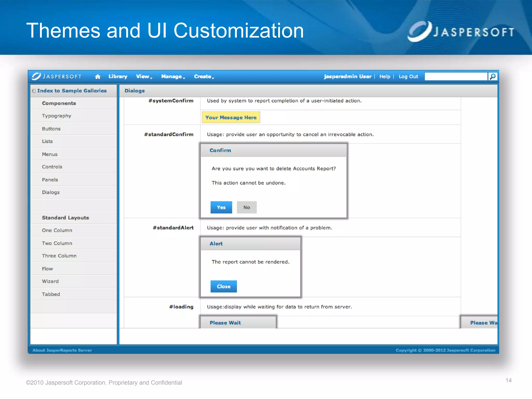Select Three Column layout
This screenshot has height=399, width=532.
[x=74, y=256]
